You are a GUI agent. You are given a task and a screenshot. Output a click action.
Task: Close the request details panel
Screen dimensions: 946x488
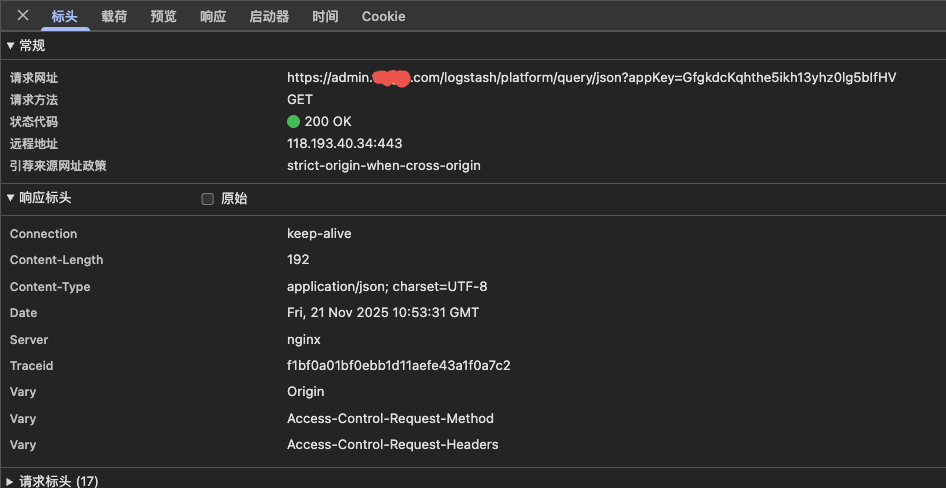(23, 15)
